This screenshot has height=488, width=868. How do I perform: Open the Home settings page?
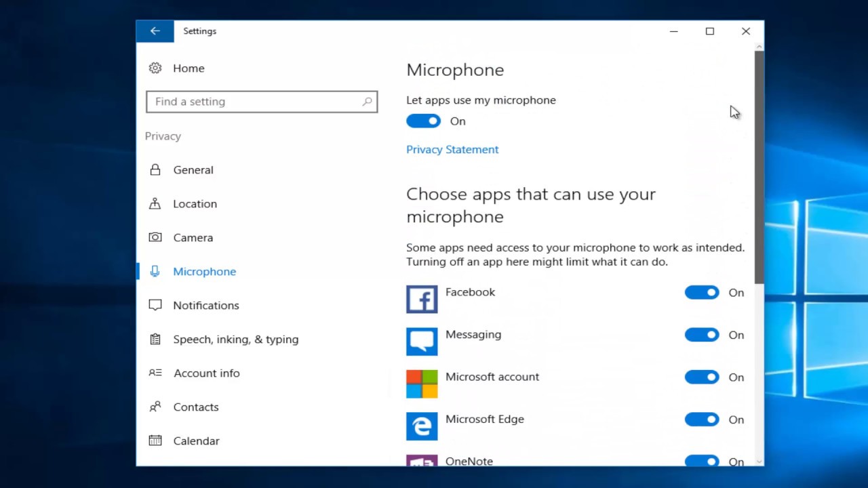point(189,68)
